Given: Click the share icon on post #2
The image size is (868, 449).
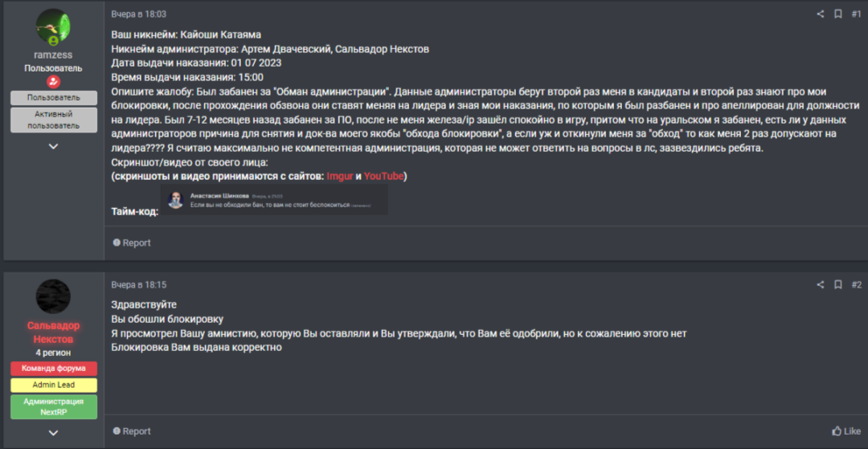Looking at the screenshot, I should click(x=821, y=284).
